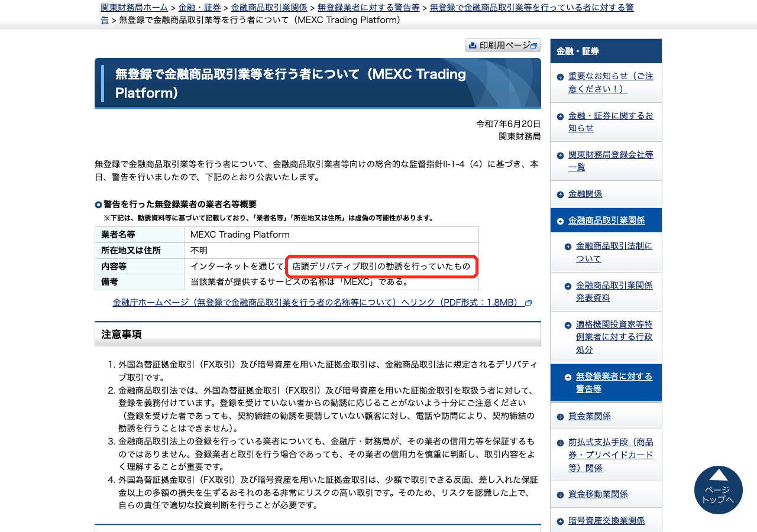This screenshot has height=532, width=757.
Task: Open 資金移動業関係 in the sidebar
Action: (x=598, y=494)
